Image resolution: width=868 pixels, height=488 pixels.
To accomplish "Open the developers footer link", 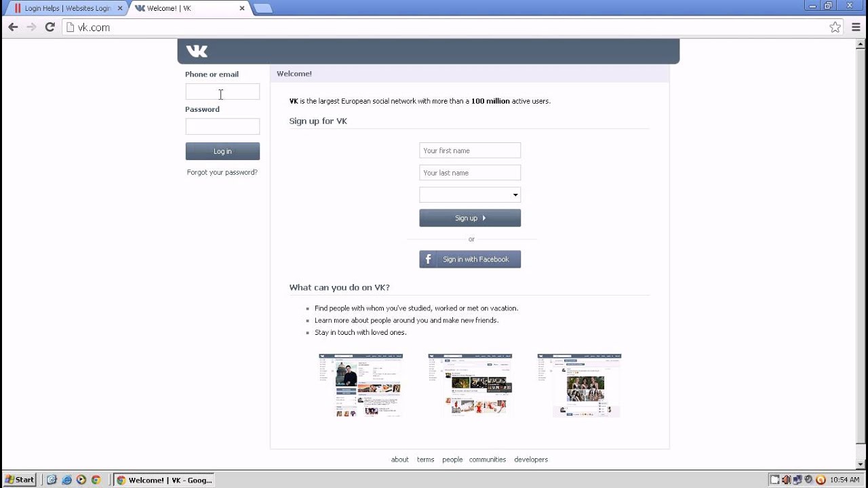I will (x=531, y=460).
